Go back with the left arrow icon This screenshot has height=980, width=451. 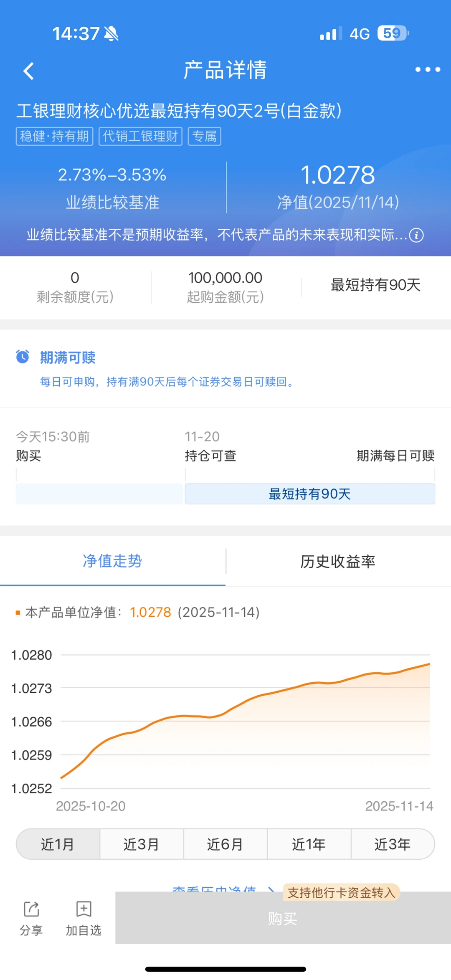click(28, 71)
